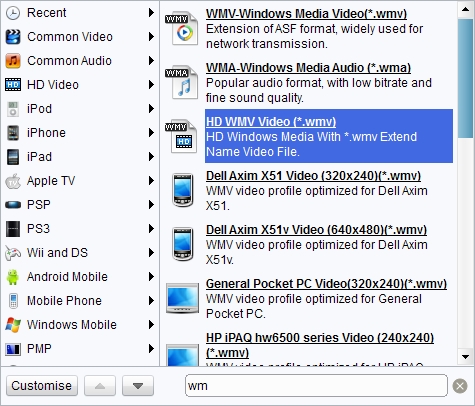Click the PMP player icon

click(13, 349)
